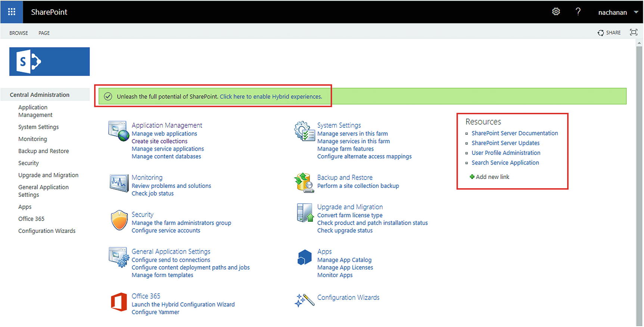Click the green banner checkmark icon

pyautogui.click(x=108, y=96)
